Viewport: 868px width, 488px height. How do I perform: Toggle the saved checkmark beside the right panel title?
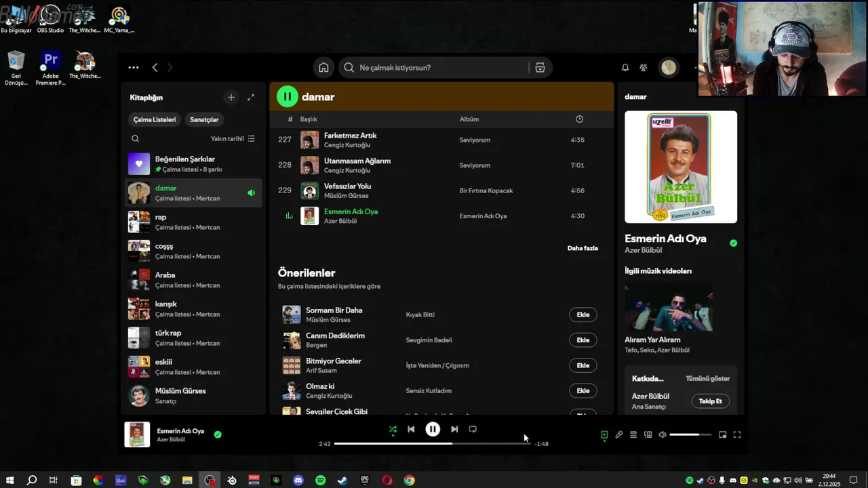[x=733, y=243]
